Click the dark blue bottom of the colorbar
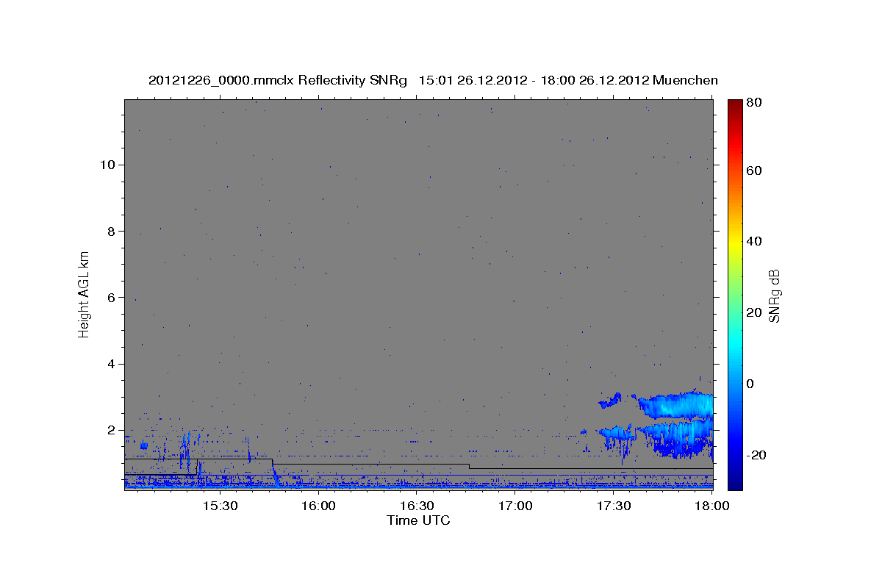This screenshot has height=588, width=882. point(734,481)
